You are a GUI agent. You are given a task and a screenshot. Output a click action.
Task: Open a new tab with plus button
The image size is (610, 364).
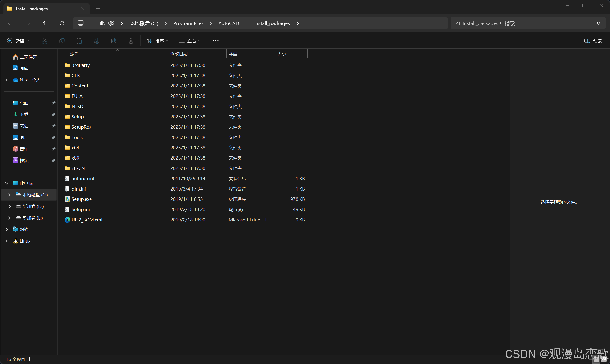98,9
